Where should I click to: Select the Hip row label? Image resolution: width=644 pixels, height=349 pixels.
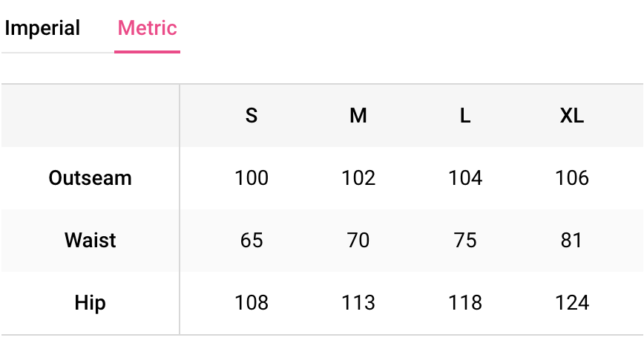pos(90,303)
